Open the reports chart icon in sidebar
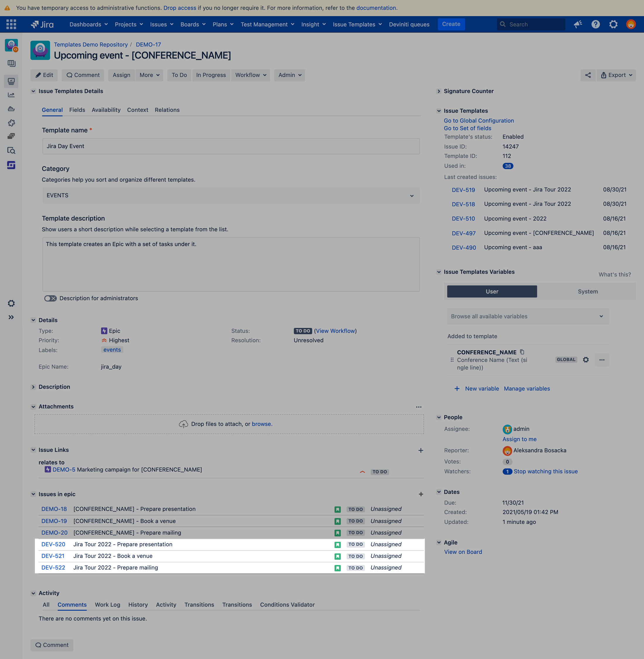The width and height of the screenshot is (644, 659). (x=11, y=95)
